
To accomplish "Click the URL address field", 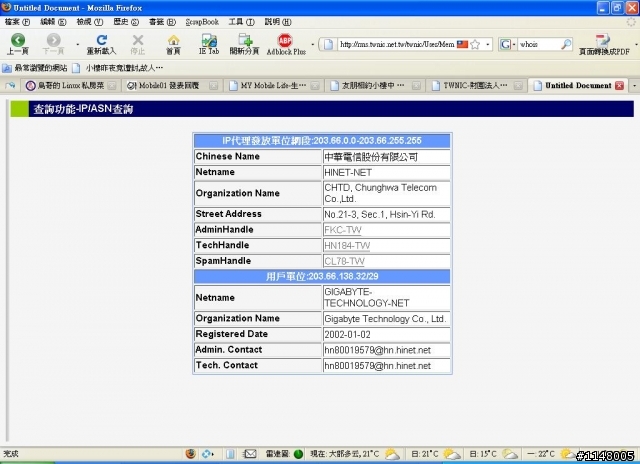I will pyautogui.click(x=397, y=44).
